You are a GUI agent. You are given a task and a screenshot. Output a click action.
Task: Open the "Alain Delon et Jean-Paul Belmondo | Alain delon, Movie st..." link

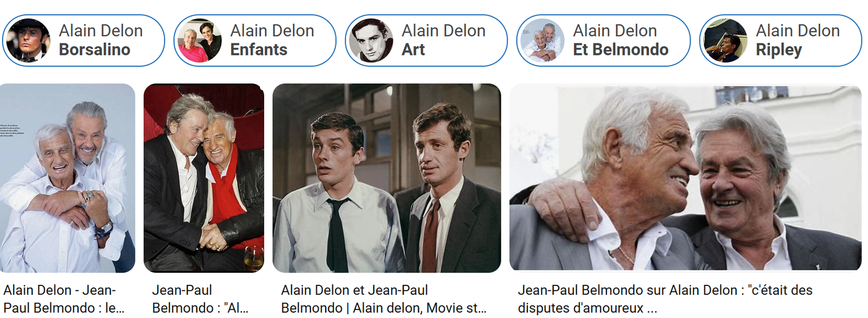click(x=384, y=299)
